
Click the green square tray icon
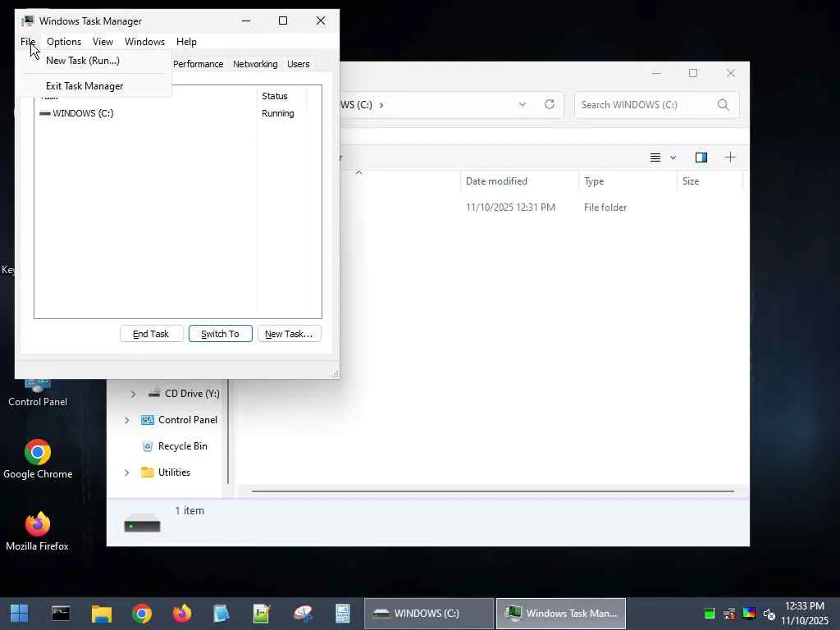point(710,614)
